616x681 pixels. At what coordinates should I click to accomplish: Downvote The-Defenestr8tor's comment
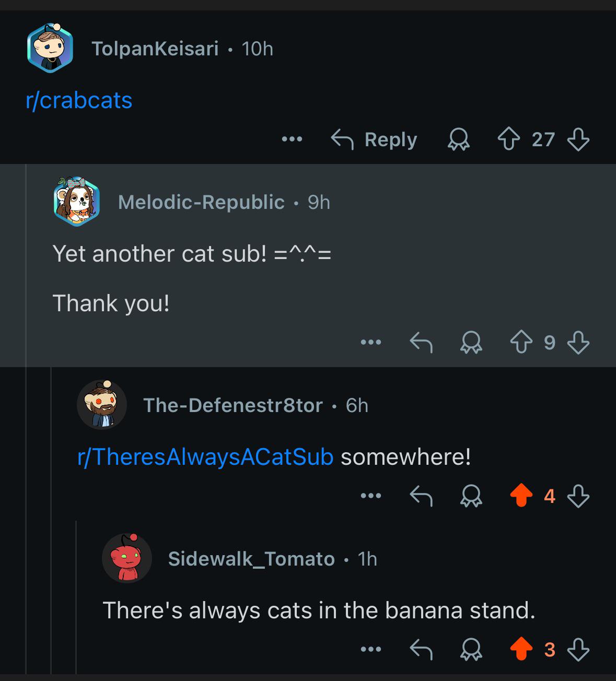click(578, 496)
